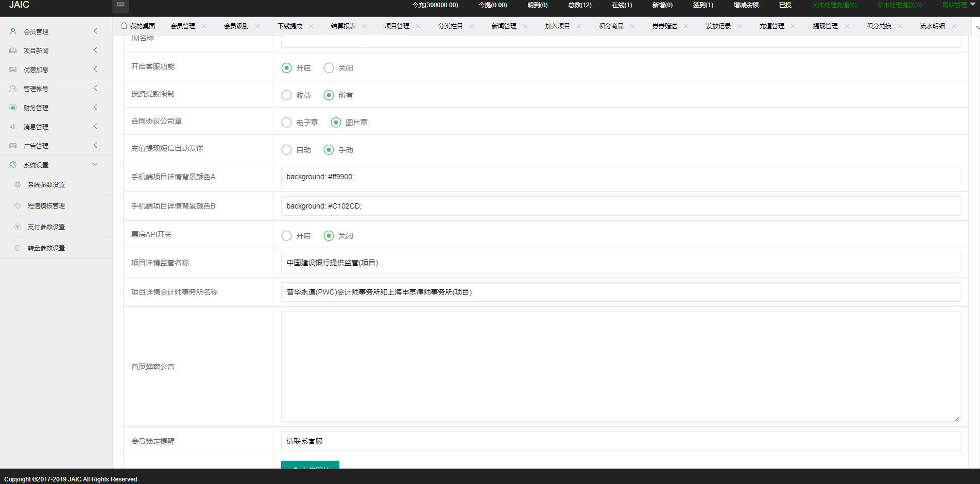Enable 开启 for the customer service feature
This screenshot has height=484, width=980.
(x=286, y=67)
